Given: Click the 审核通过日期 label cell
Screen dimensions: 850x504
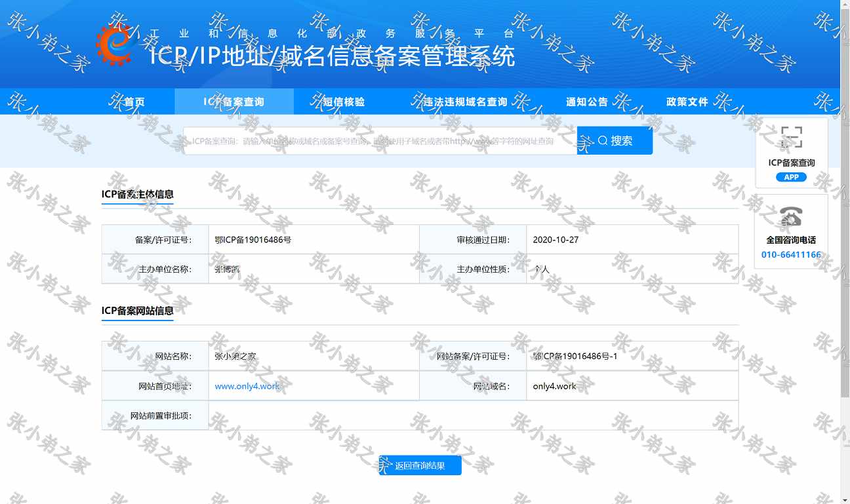Looking at the screenshot, I should click(473, 240).
